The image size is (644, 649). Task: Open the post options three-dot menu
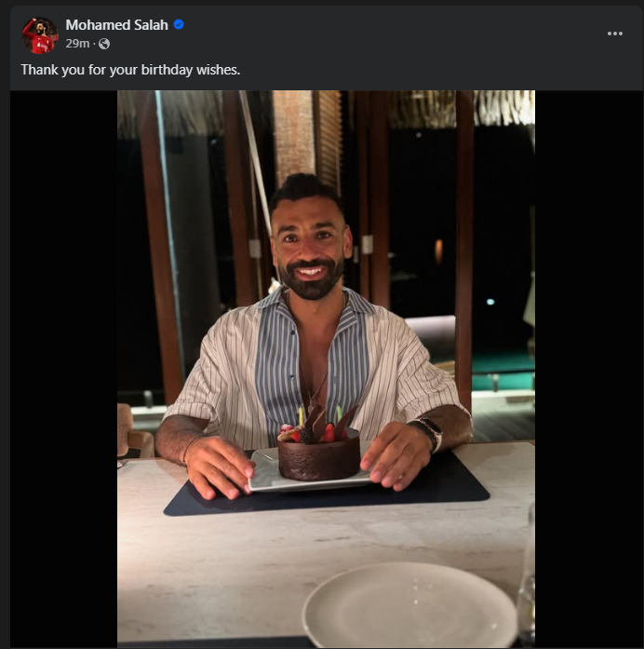(x=614, y=34)
